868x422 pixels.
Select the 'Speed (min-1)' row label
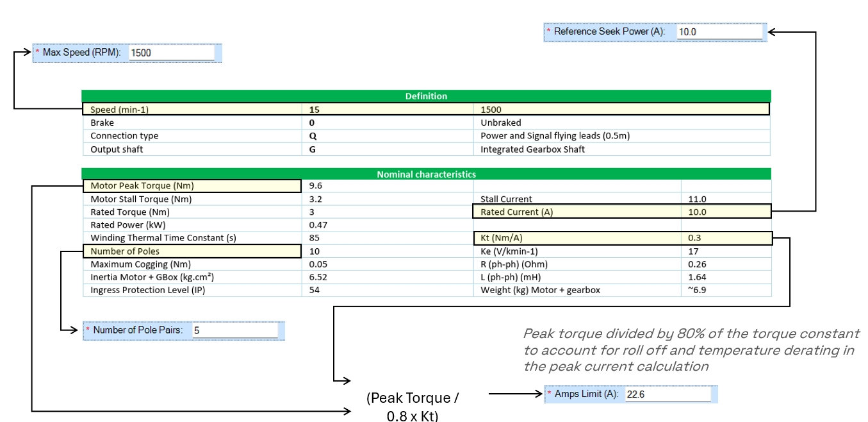(x=119, y=110)
